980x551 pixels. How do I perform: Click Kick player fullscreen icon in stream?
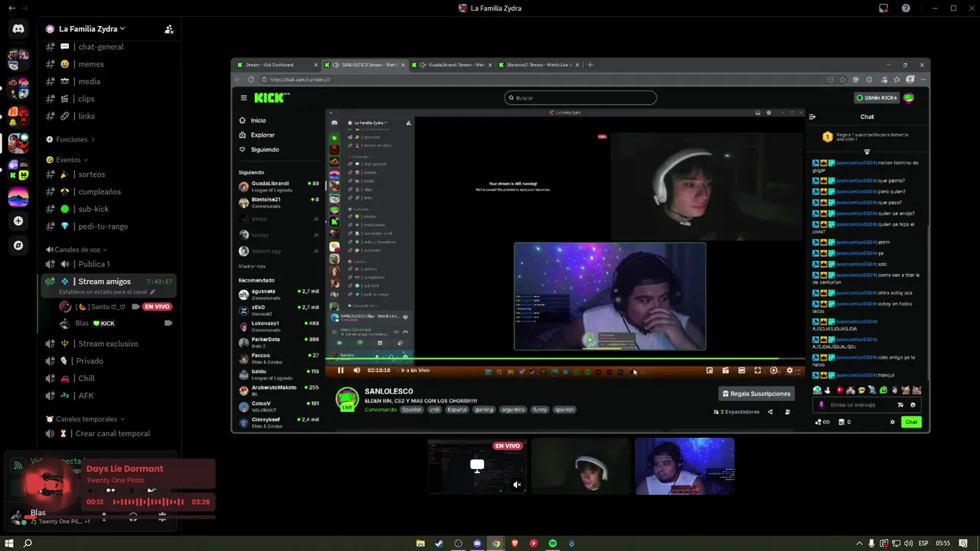click(757, 370)
